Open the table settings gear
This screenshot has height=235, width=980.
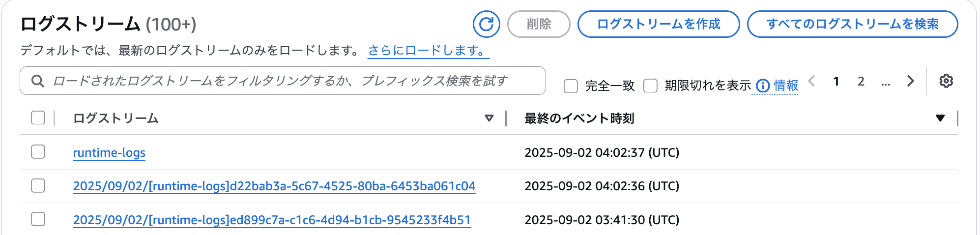click(946, 81)
